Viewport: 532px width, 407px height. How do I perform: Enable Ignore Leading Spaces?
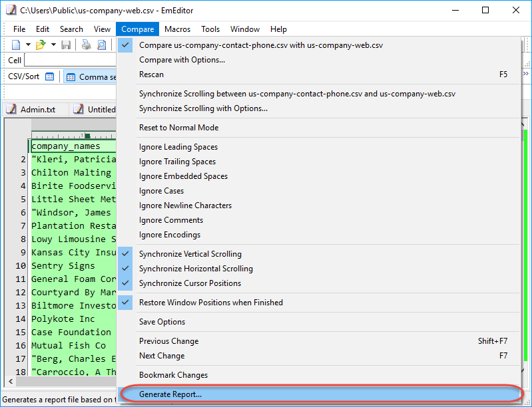click(318, 147)
